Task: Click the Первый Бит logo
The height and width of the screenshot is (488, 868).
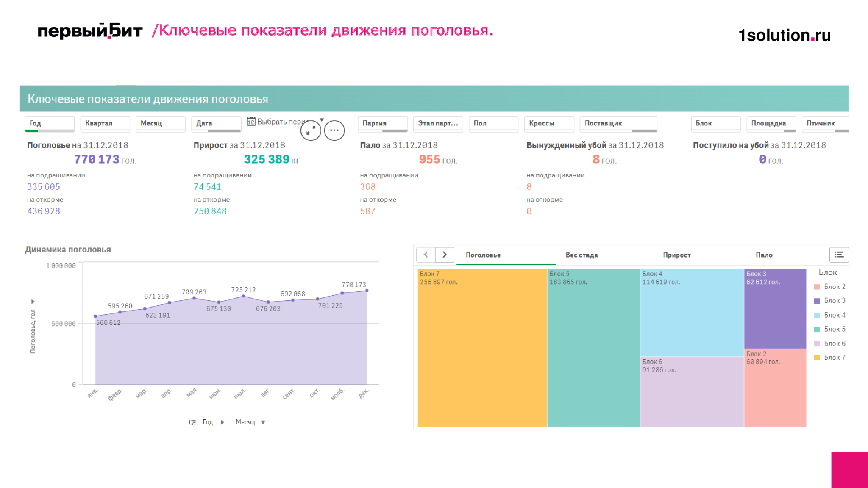Action: pos(90,31)
